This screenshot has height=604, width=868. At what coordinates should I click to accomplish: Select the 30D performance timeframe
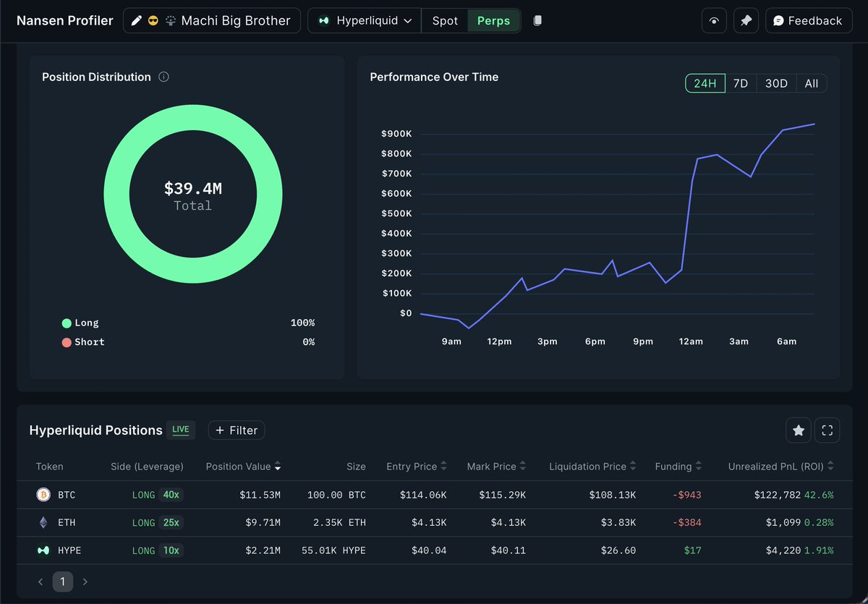(x=776, y=83)
